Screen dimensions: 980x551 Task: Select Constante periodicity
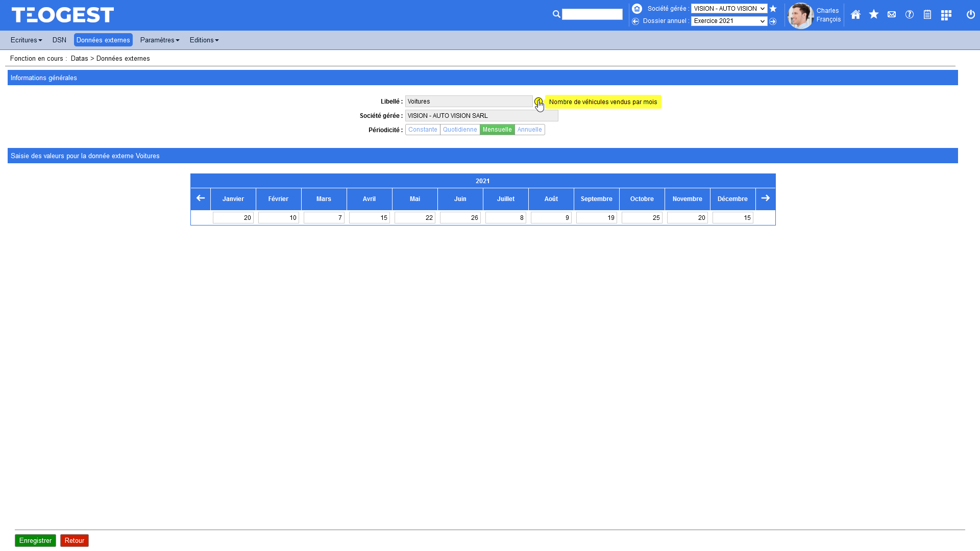(x=423, y=130)
